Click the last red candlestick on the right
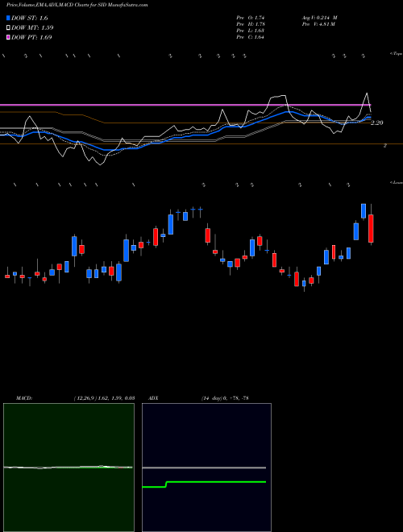 click(x=371, y=228)
